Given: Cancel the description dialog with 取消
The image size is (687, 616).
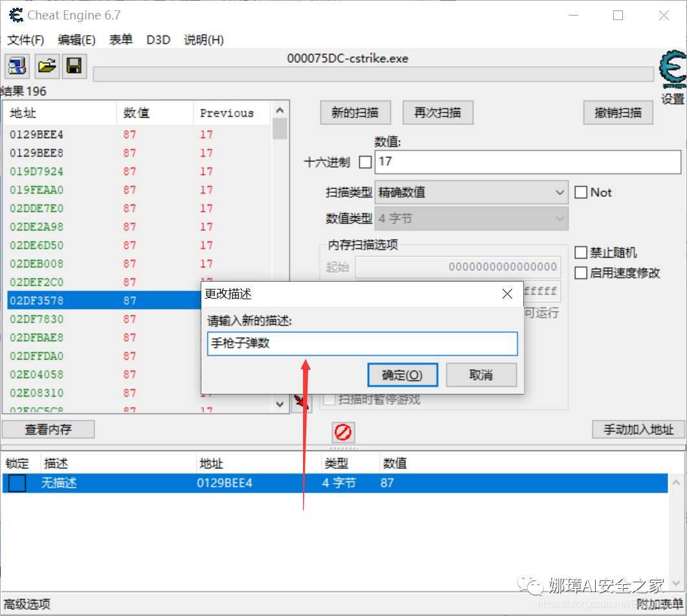Looking at the screenshot, I should pyautogui.click(x=481, y=375).
